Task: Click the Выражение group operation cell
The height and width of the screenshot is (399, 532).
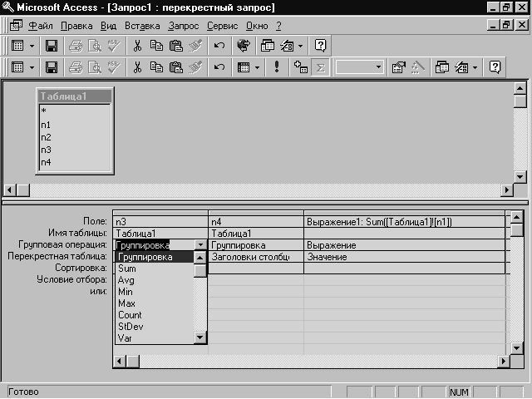Action: point(404,245)
